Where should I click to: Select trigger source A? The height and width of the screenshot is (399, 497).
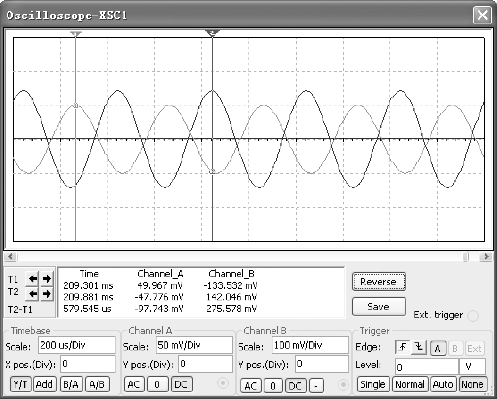[438, 349]
